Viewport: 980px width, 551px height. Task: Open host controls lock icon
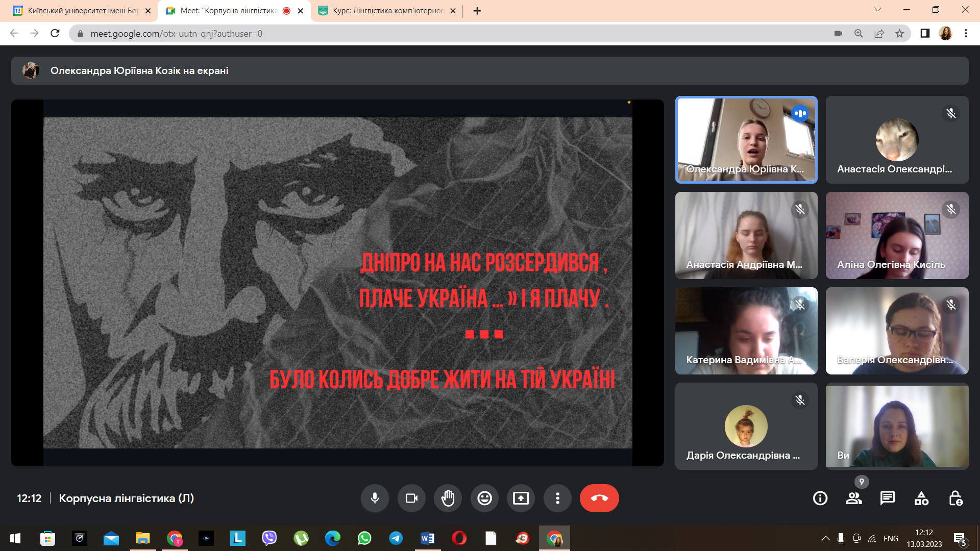955,498
